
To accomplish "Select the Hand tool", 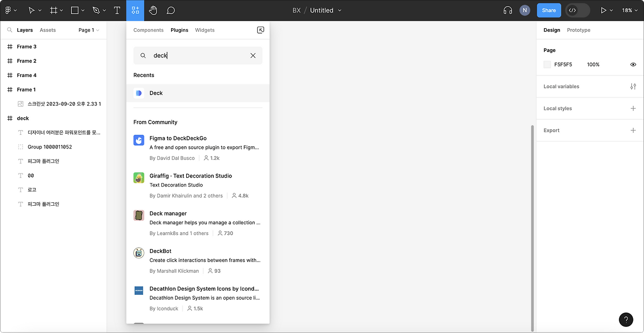I will 153,10.
